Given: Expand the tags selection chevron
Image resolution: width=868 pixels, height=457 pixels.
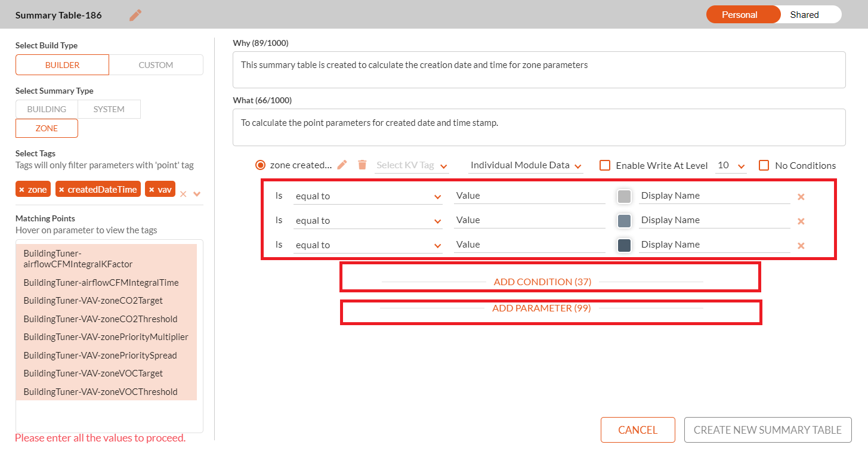Looking at the screenshot, I should point(197,194).
